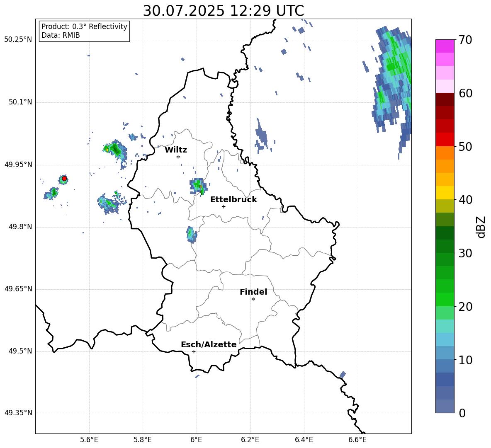Click the 49.35°N latitude label
The width and height of the screenshot is (491, 448).
18,413
